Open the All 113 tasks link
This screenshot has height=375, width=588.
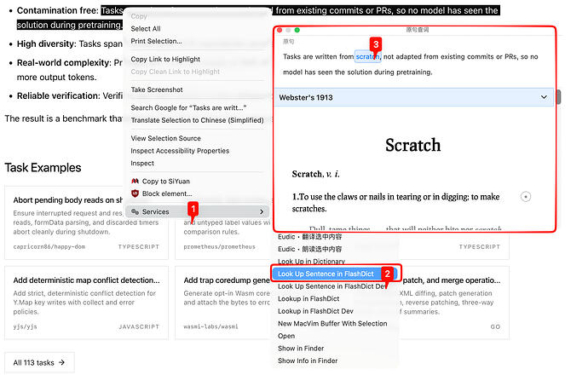tap(39, 362)
